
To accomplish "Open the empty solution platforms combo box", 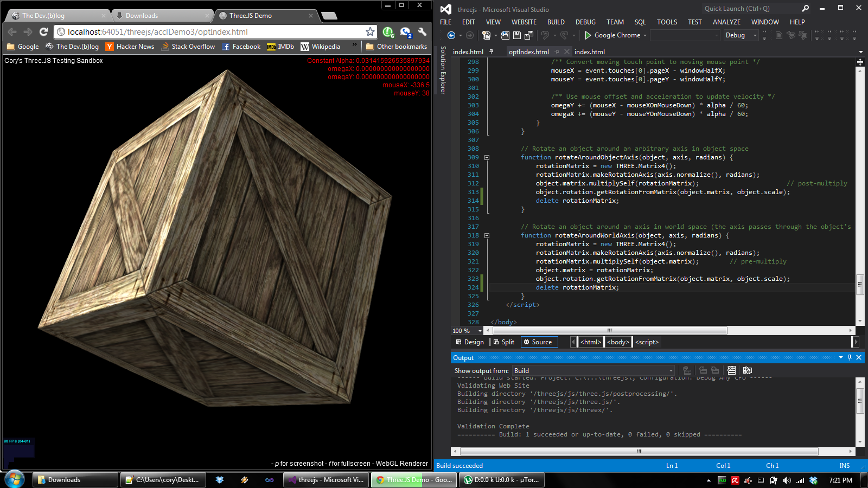I will pos(686,35).
